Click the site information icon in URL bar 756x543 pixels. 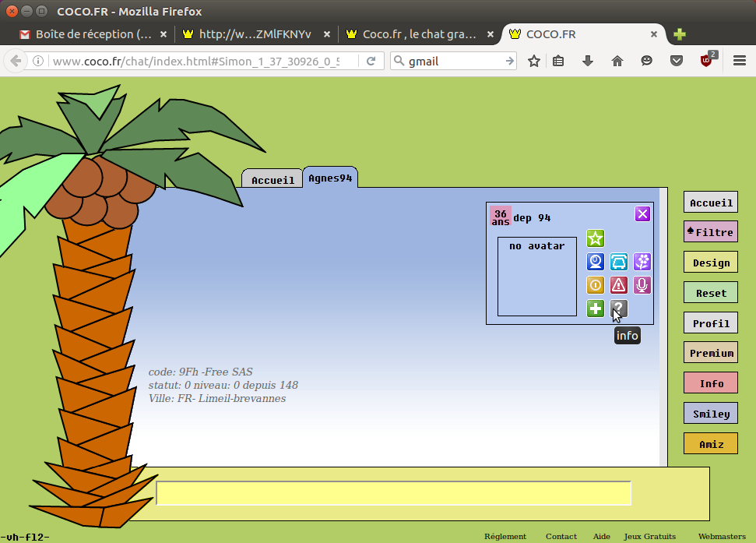point(38,62)
